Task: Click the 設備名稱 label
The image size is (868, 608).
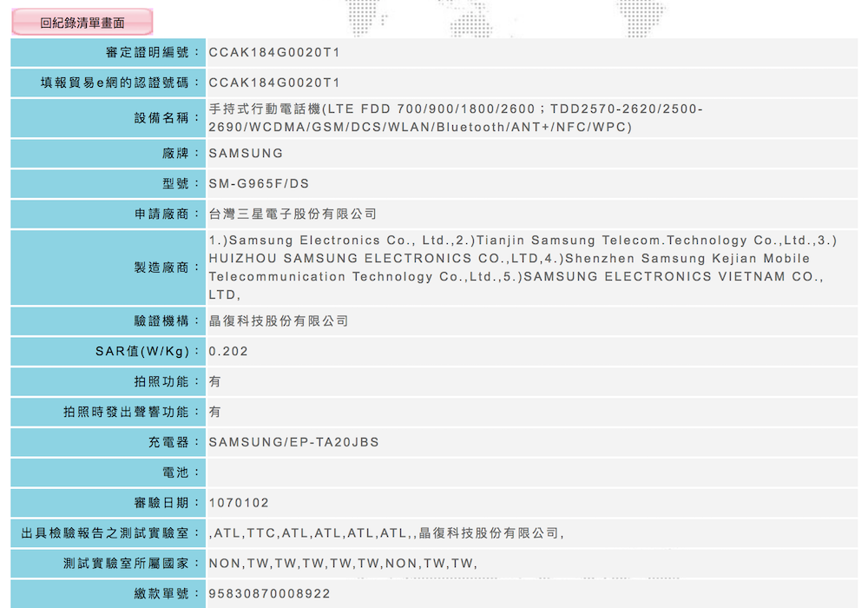Action: 167,118
